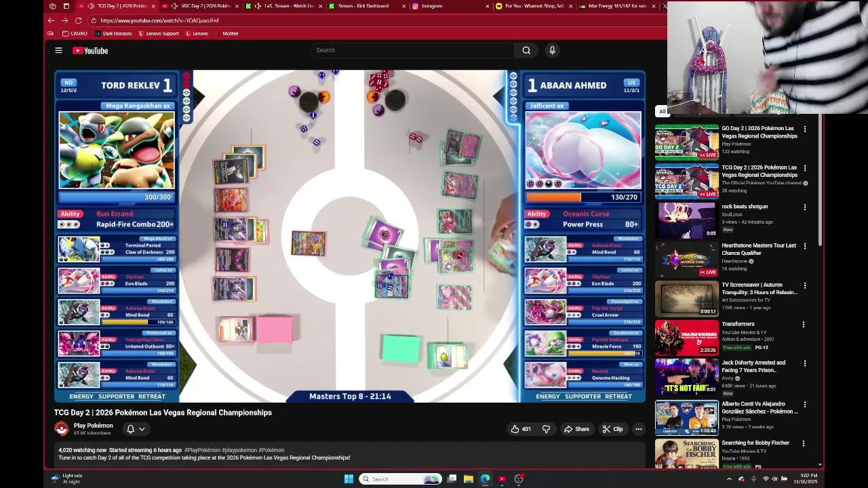The width and height of the screenshot is (868, 488).
Task: Open the weather widget showing Light rain
Action: point(67,479)
